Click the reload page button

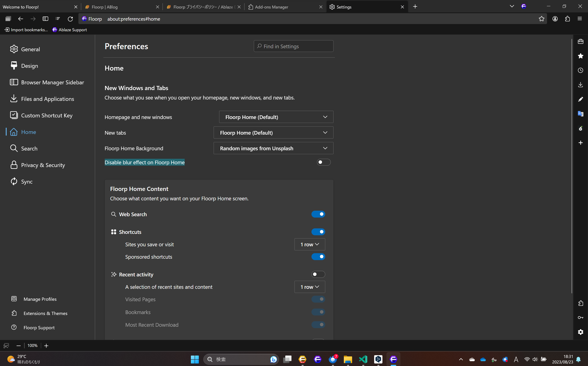(x=70, y=19)
